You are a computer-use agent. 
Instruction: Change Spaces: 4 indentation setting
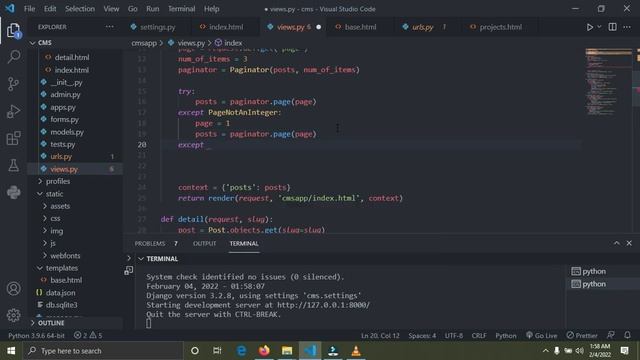pos(422,336)
